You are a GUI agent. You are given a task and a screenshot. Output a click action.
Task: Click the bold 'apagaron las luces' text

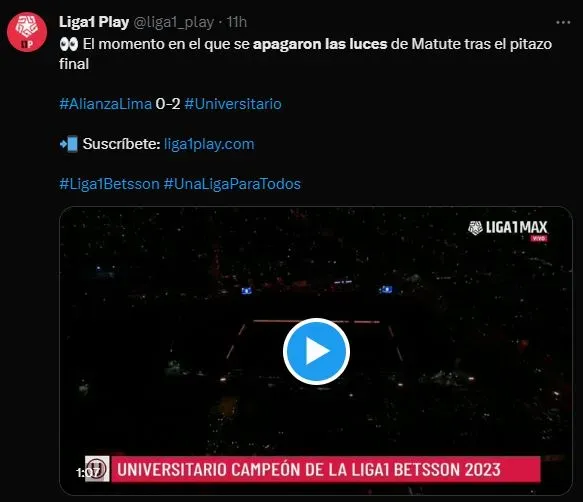[320, 44]
